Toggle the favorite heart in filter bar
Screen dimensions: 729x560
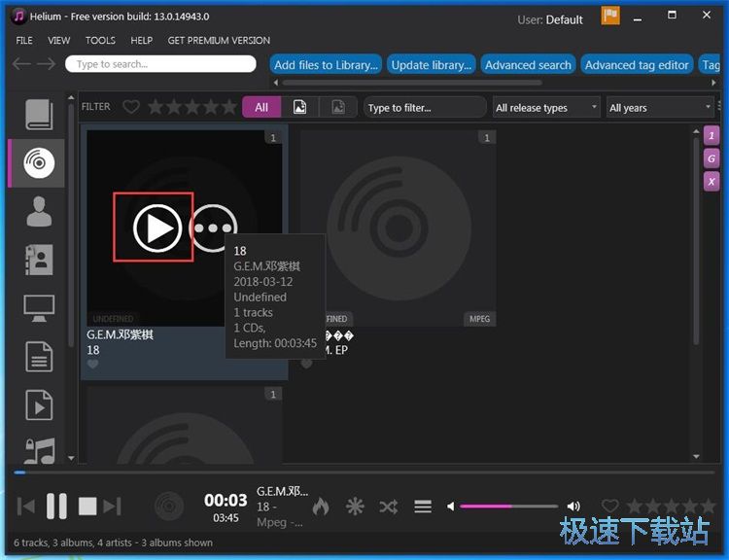pyautogui.click(x=131, y=107)
